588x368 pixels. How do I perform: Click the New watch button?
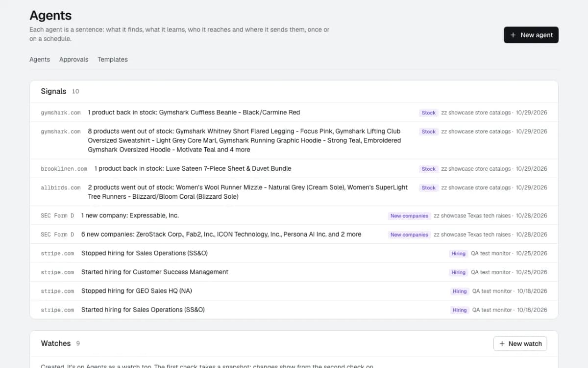520,343
